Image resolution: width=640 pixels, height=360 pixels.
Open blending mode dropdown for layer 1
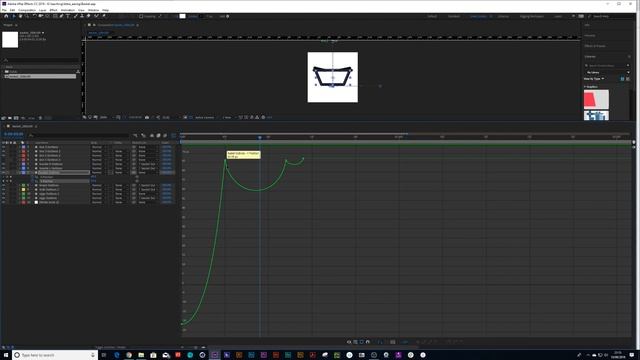[98, 147]
